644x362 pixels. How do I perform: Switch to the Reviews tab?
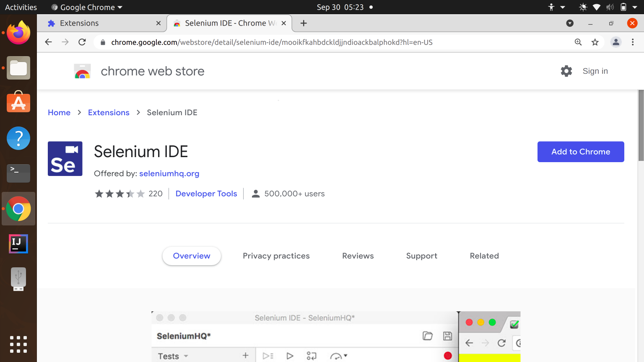click(x=358, y=256)
